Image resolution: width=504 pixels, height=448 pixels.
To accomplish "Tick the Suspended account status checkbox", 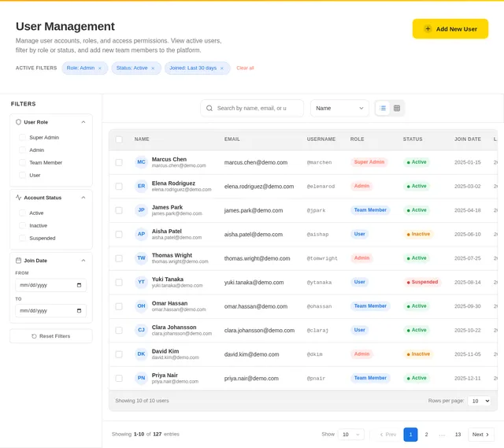I will pyautogui.click(x=23, y=238).
